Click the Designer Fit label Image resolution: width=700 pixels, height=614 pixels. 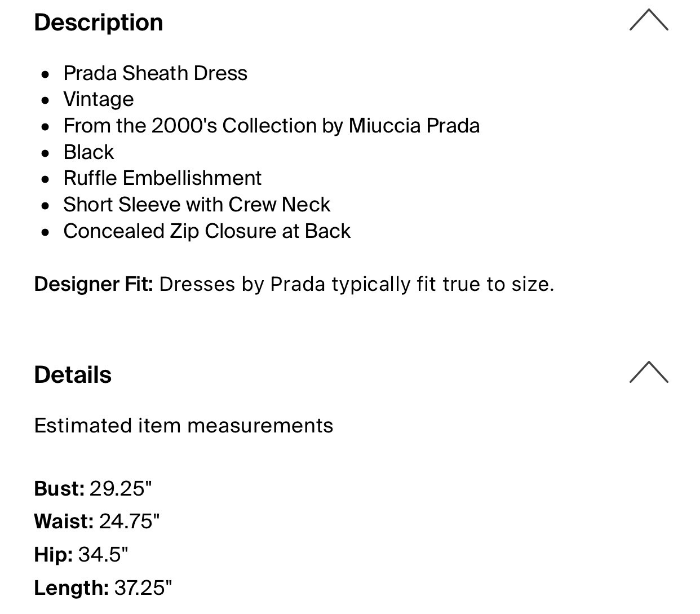[94, 284]
